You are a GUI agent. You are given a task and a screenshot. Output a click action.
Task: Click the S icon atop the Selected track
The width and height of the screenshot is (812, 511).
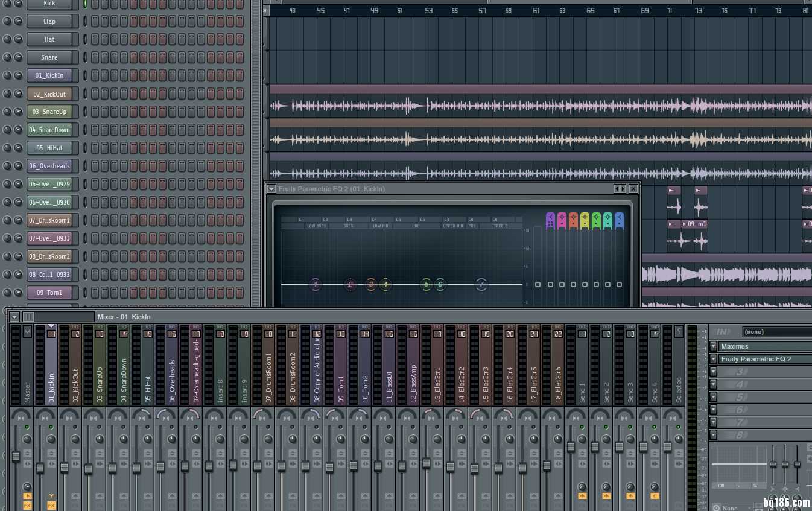pos(679,331)
